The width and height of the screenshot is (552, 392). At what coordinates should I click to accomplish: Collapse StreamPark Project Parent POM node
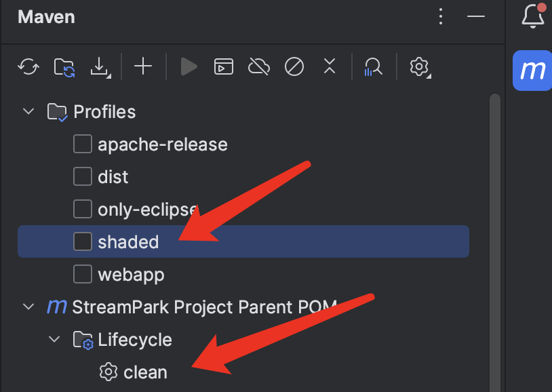tap(28, 307)
